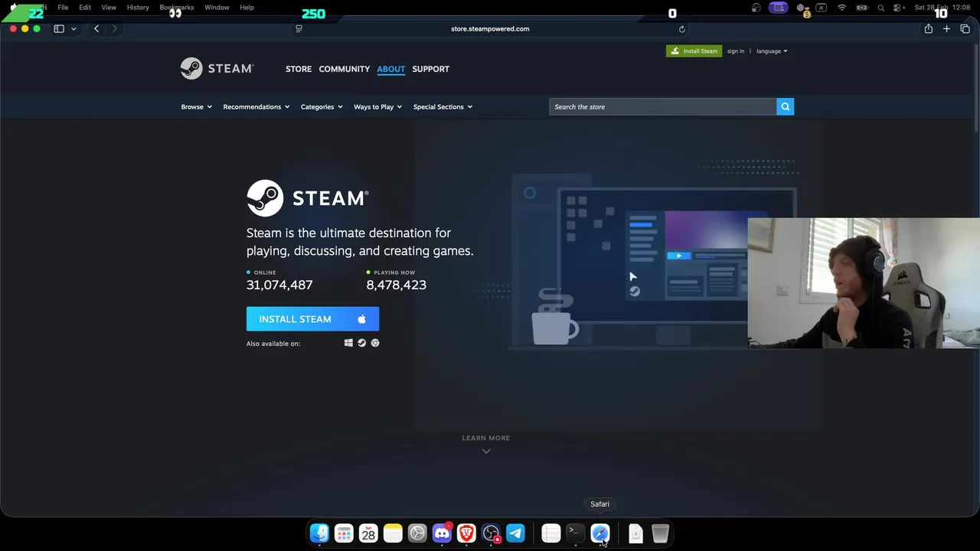
Task: Click the battery status icon
Action: [861, 8]
